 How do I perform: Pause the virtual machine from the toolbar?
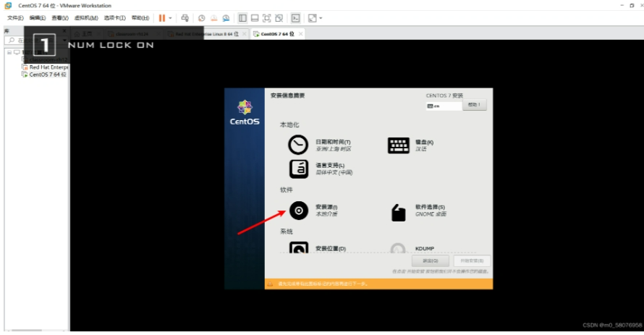pos(162,18)
